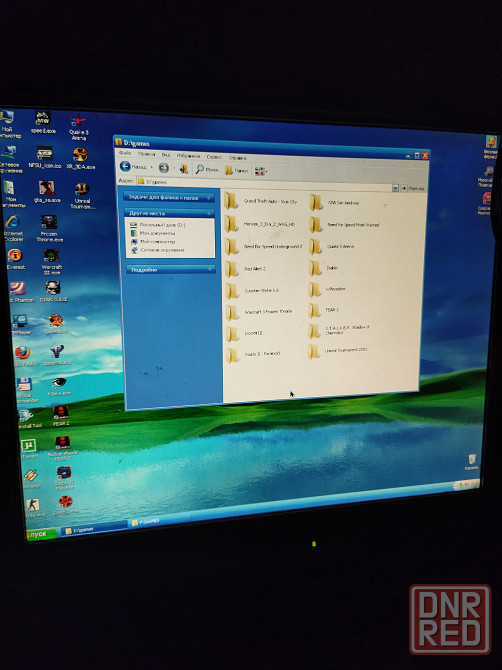Viewport: 502px width, 670px height.
Task: Click the Forward arrow toolbar button
Action: pyautogui.click(x=164, y=168)
